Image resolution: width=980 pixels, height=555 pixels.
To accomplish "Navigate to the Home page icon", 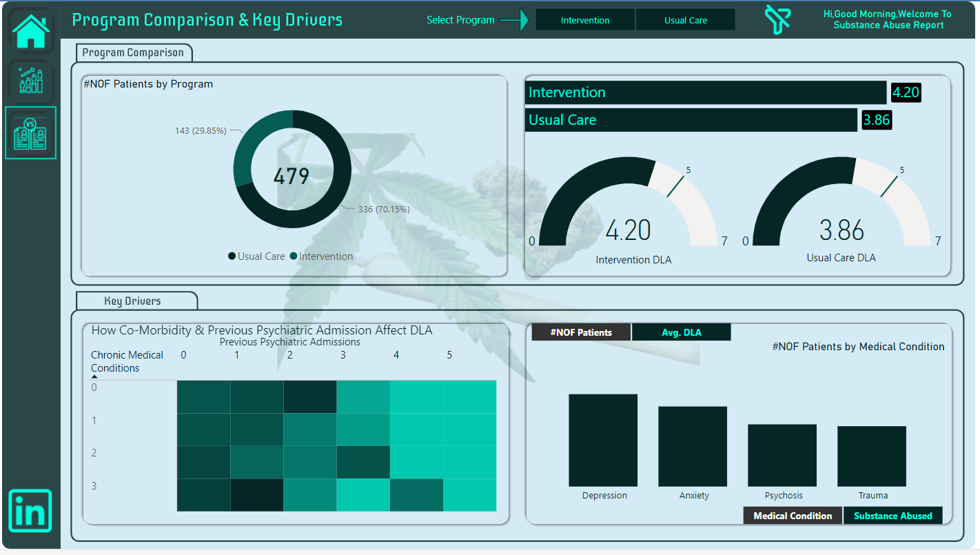I will (x=30, y=29).
